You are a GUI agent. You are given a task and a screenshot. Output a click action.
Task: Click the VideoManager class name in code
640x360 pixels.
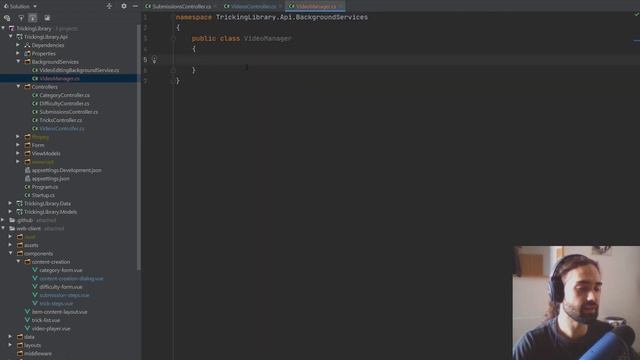coord(268,38)
